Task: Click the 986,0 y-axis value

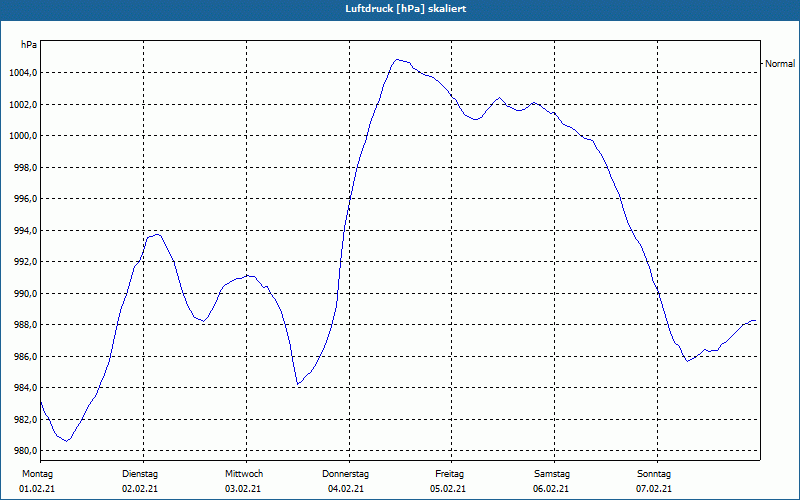Action: point(25,357)
